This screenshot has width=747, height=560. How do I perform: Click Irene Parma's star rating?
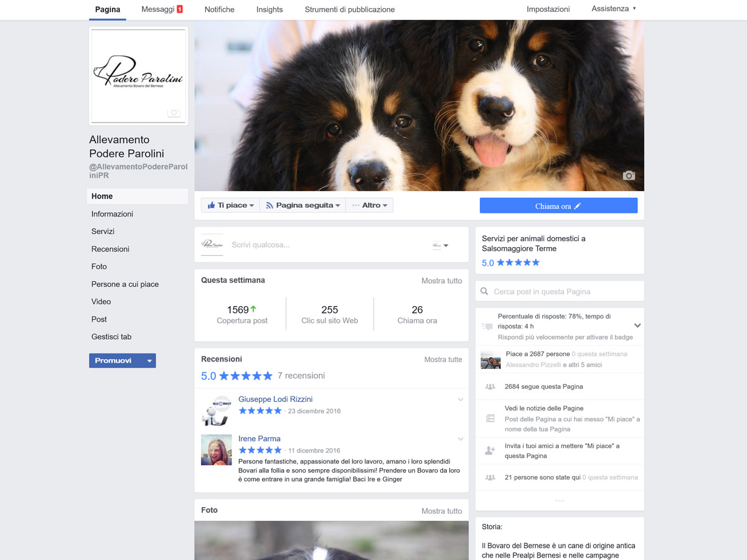pyautogui.click(x=260, y=450)
